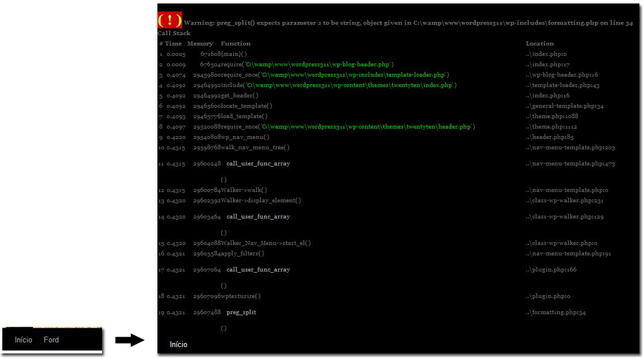The height and width of the screenshot is (358, 644).
Task: Select the load_template() function row
Action: point(244,116)
